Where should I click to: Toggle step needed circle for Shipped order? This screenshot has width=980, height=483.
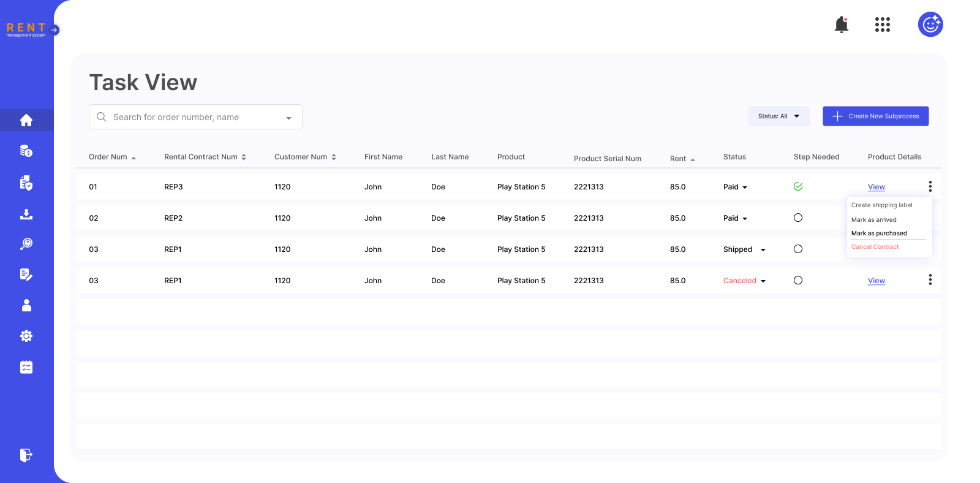point(797,249)
